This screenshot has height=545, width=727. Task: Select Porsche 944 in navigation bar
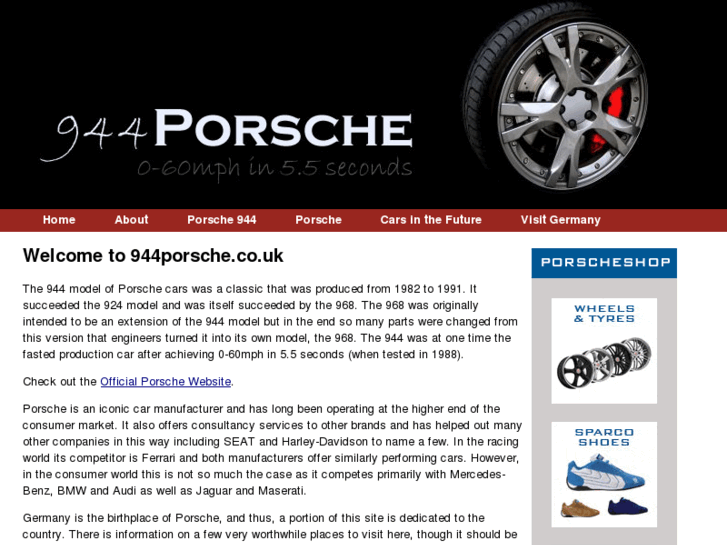pos(222,220)
